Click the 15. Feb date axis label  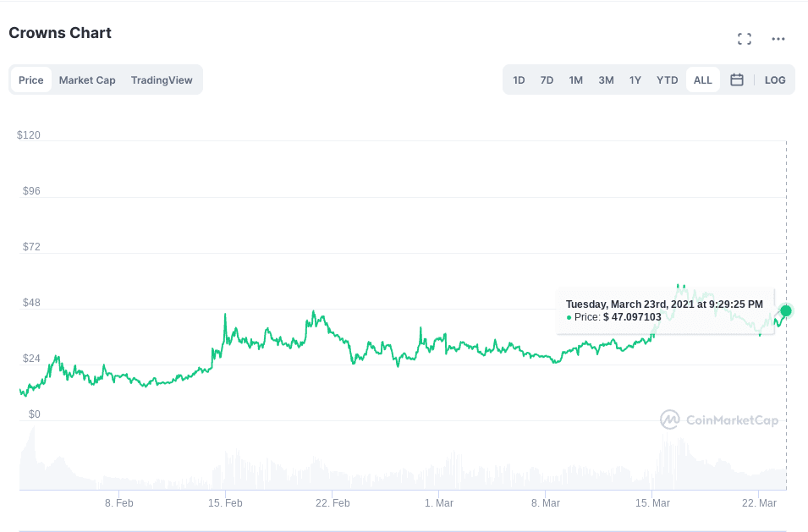[x=225, y=502]
